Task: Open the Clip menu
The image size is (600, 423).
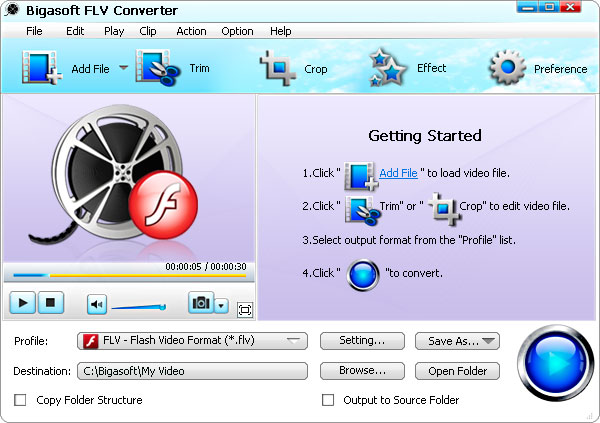Action: pos(148,31)
